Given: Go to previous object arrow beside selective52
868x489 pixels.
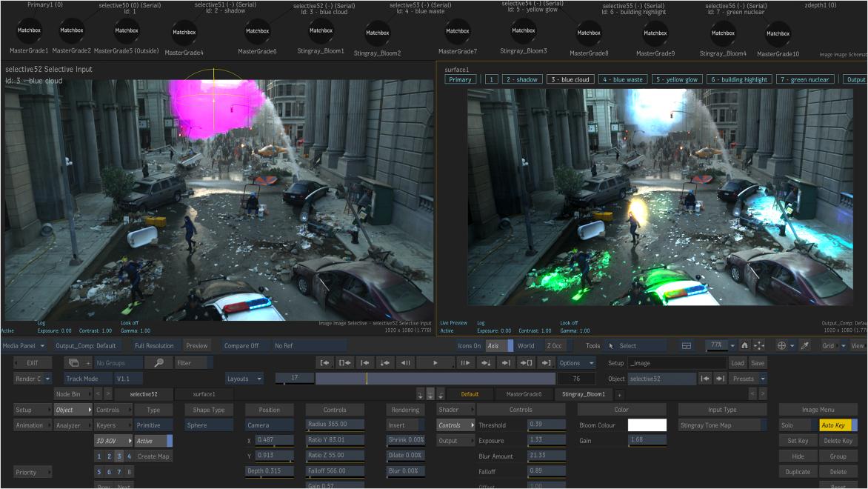Looking at the screenshot, I should coord(705,379).
